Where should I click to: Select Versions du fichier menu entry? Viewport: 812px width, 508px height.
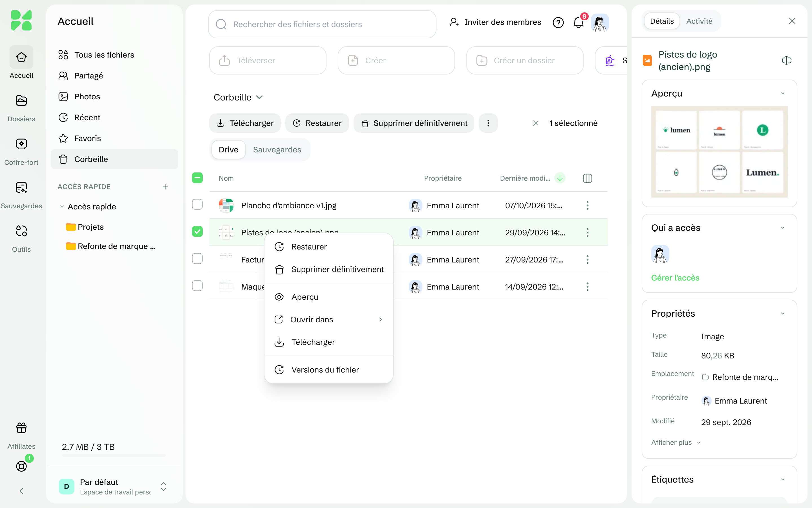[x=328, y=370]
